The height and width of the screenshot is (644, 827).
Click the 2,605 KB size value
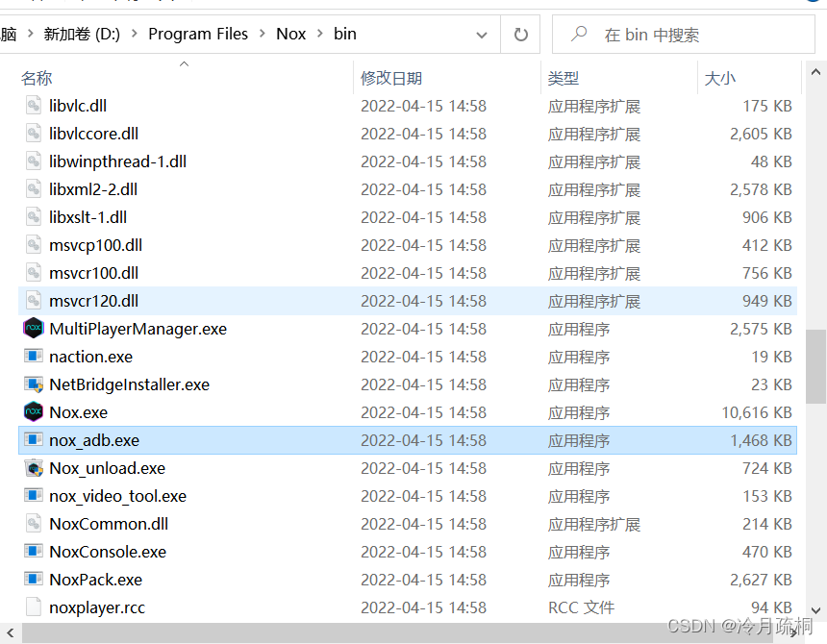(761, 134)
